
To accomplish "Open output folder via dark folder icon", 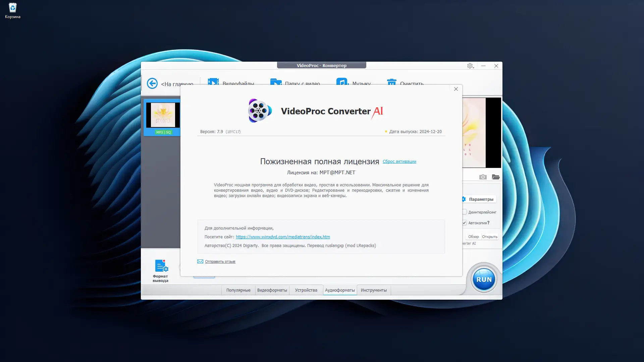I will (495, 177).
